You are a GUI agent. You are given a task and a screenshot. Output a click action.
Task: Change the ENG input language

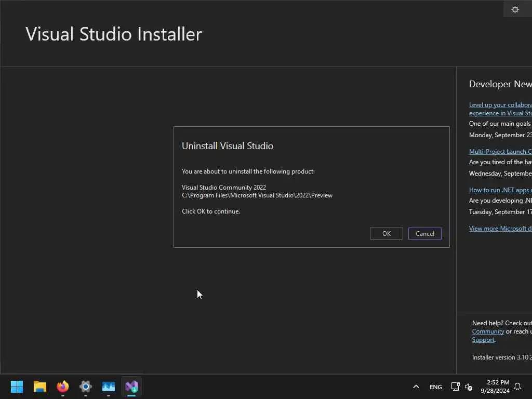pyautogui.click(x=436, y=387)
